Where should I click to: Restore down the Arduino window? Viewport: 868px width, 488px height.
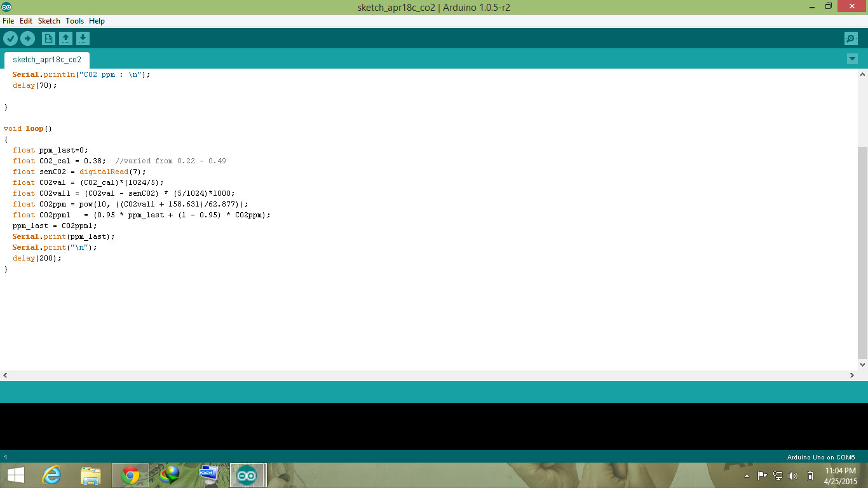(828, 6)
